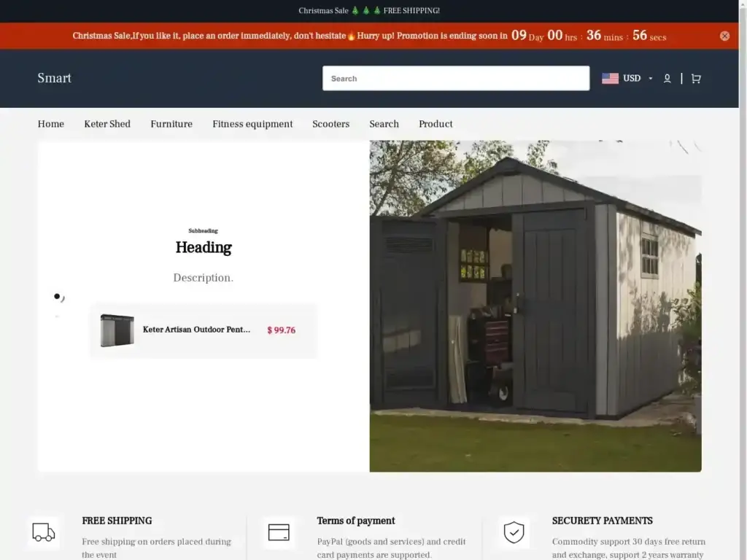Click the credit card payment icon
The height and width of the screenshot is (560, 747).
pos(279,532)
